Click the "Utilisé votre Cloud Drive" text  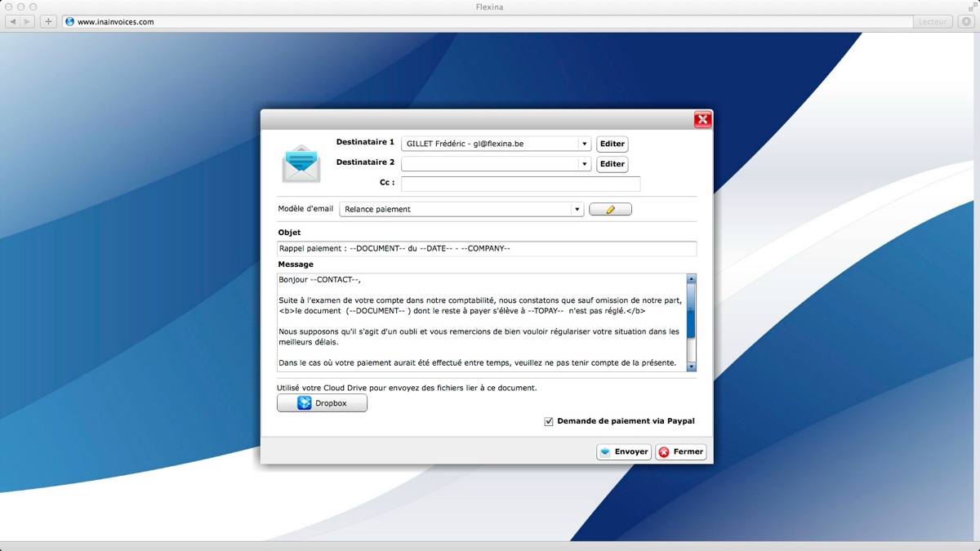[407, 388]
